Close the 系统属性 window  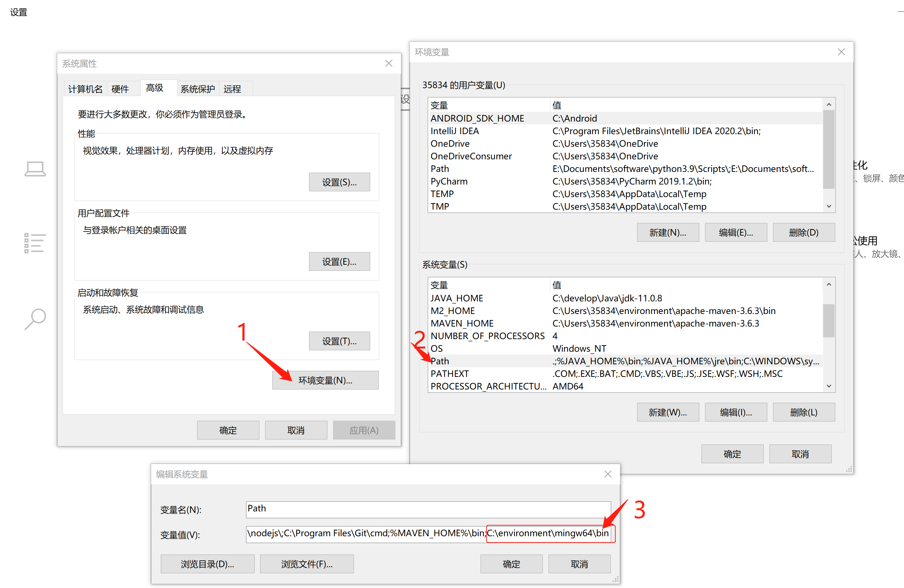388,63
